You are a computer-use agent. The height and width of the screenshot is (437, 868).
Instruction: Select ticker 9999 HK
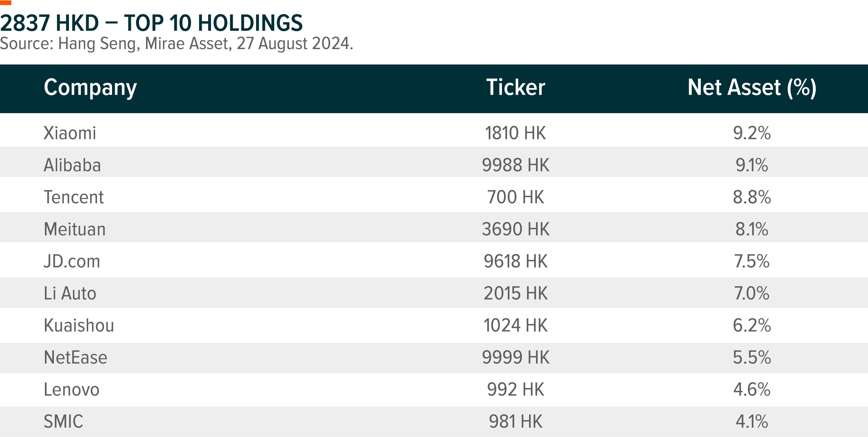[515, 357]
